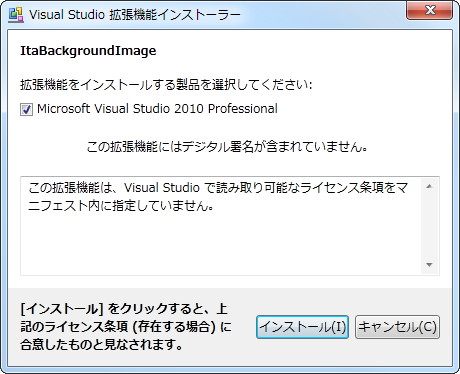Close the extension installer dialog
Viewport: 460px width, 374px height.
(429, 10)
